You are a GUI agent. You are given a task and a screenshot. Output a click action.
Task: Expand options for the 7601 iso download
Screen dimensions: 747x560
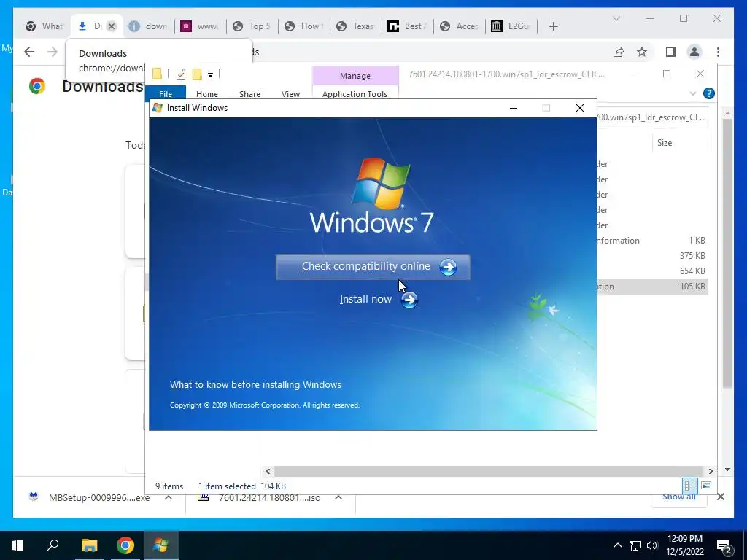338,497
